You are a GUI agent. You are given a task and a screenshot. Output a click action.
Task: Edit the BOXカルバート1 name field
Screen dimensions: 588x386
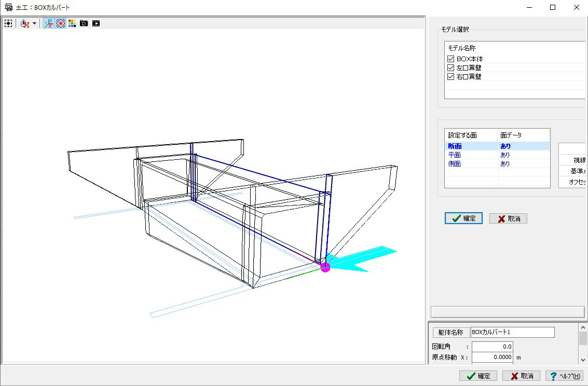point(513,333)
